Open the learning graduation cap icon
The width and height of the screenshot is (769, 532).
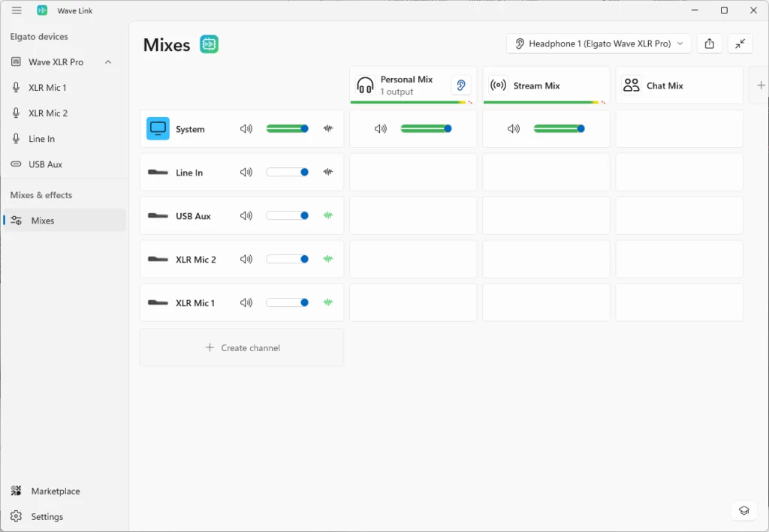pos(744,510)
